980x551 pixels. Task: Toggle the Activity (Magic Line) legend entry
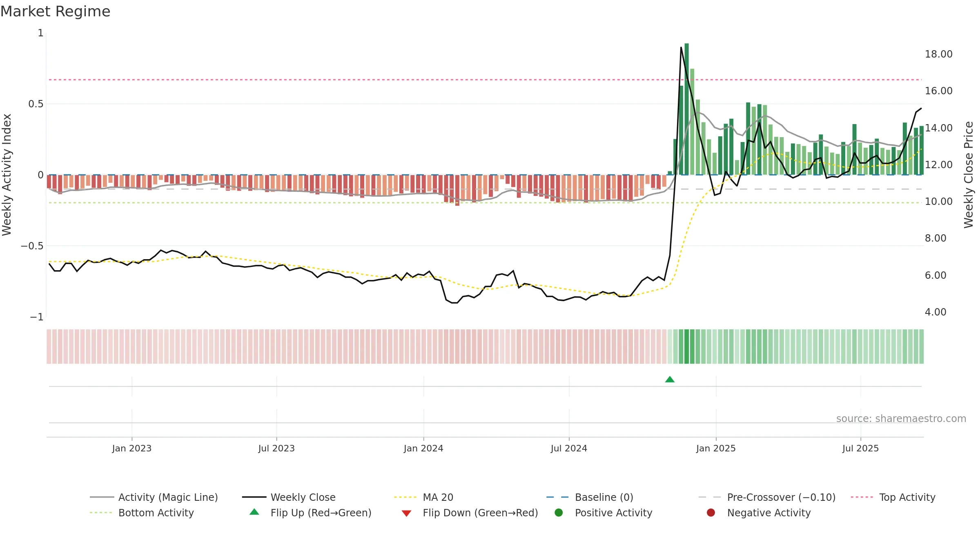tap(154, 497)
